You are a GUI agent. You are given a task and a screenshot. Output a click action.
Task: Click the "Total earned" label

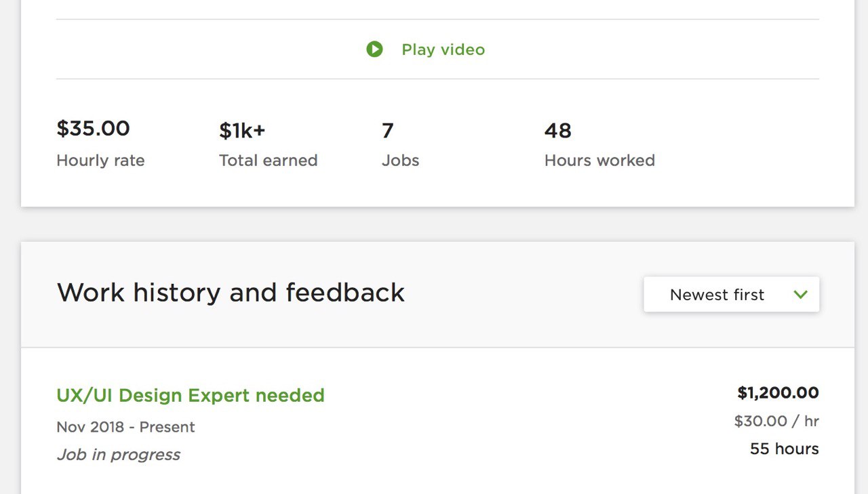[268, 161]
